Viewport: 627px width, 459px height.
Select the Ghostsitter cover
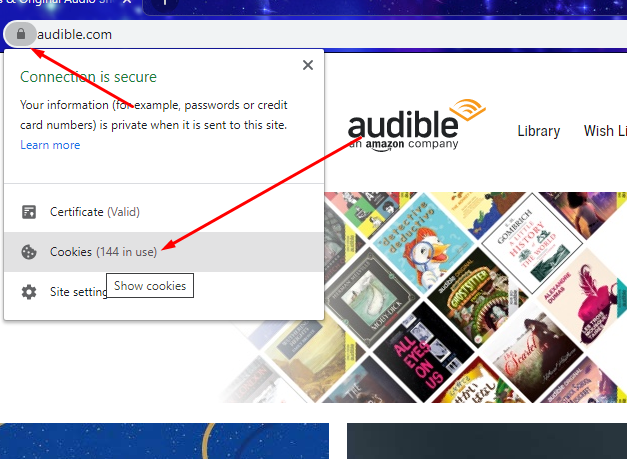click(477, 297)
